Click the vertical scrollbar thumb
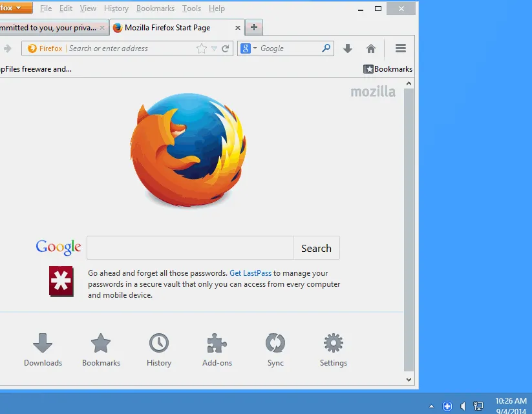Viewport: 532px width, 414px height. 409,230
